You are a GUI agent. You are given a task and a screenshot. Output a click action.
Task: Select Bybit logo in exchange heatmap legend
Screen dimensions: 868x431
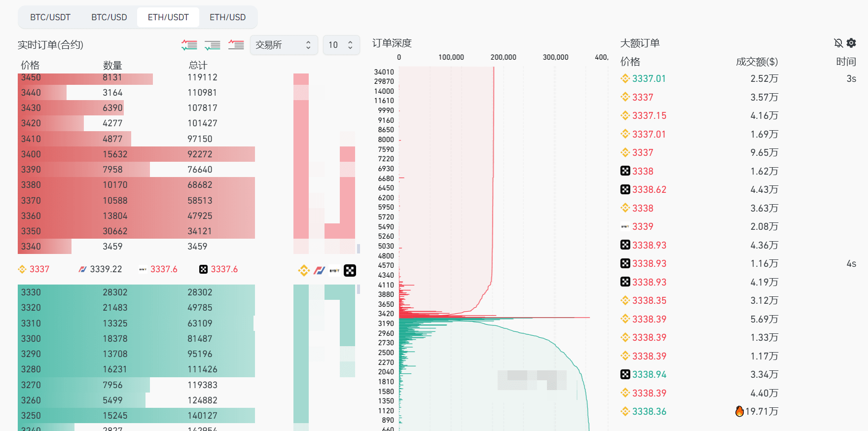pyautogui.click(x=334, y=270)
